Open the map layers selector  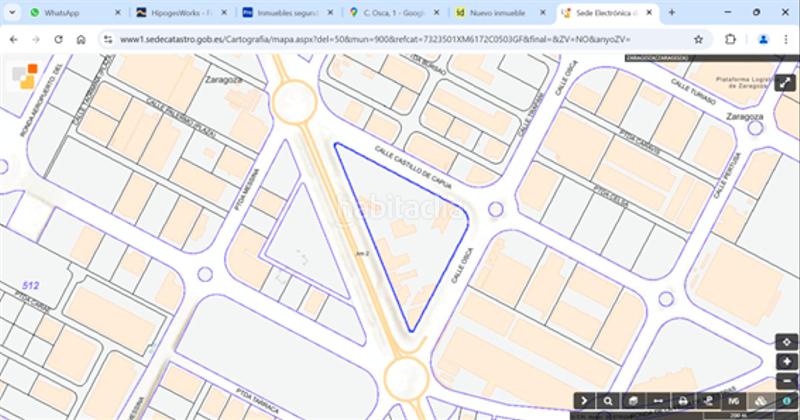coord(760,400)
